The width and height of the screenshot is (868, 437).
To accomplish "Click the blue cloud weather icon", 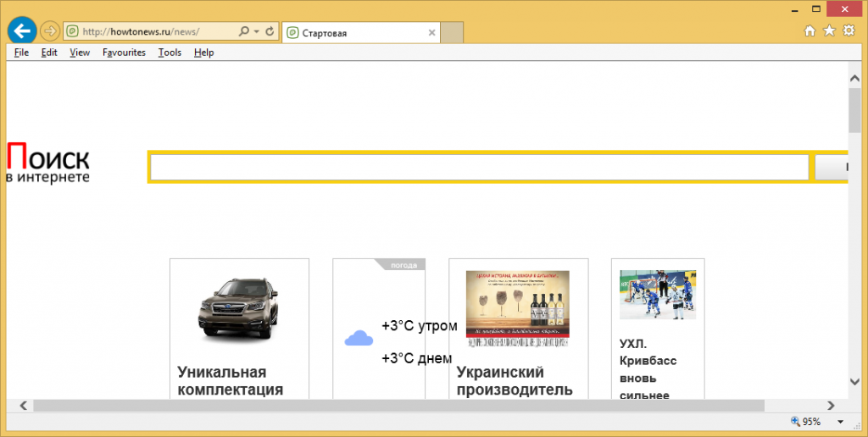I will point(359,339).
